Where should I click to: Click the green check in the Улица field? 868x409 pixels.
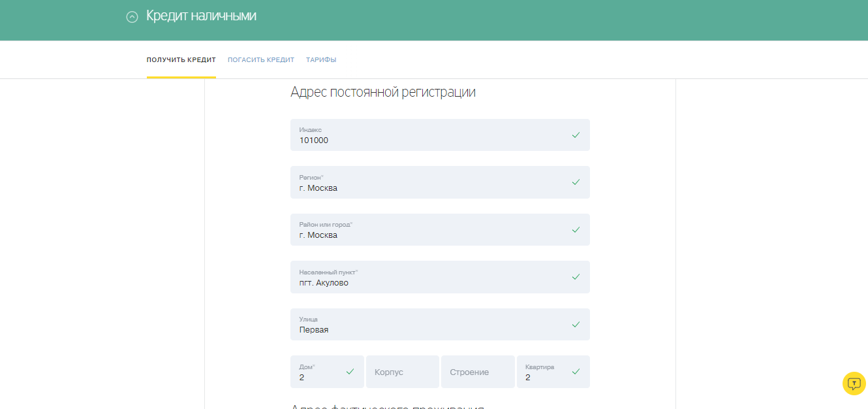pyautogui.click(x=576, y=324)
